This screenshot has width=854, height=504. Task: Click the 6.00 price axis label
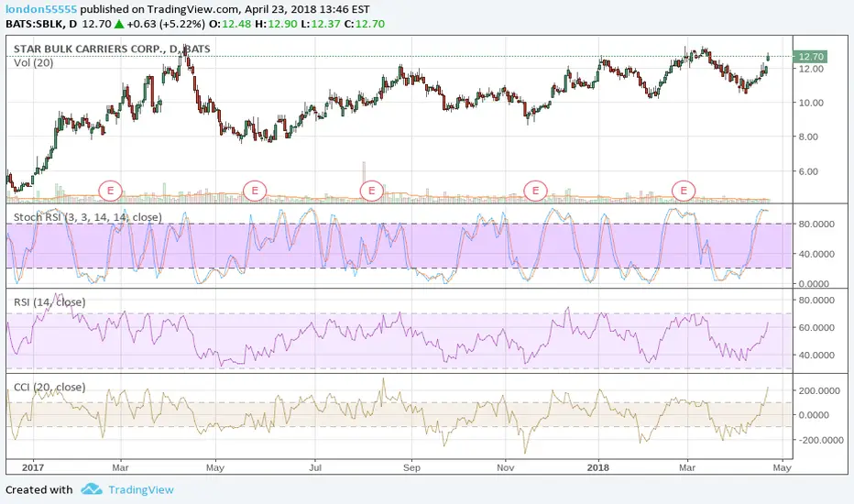pyautogui.click(x=808, y=171)
